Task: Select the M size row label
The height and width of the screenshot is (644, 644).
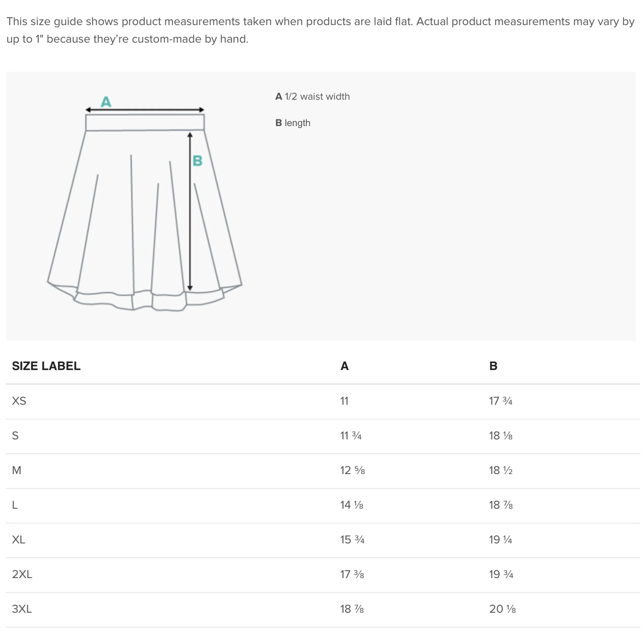Action: (x=17, y=470)
